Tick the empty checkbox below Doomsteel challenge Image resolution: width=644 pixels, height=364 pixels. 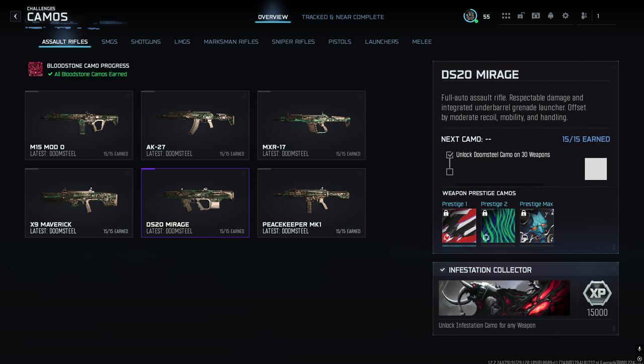450,172
